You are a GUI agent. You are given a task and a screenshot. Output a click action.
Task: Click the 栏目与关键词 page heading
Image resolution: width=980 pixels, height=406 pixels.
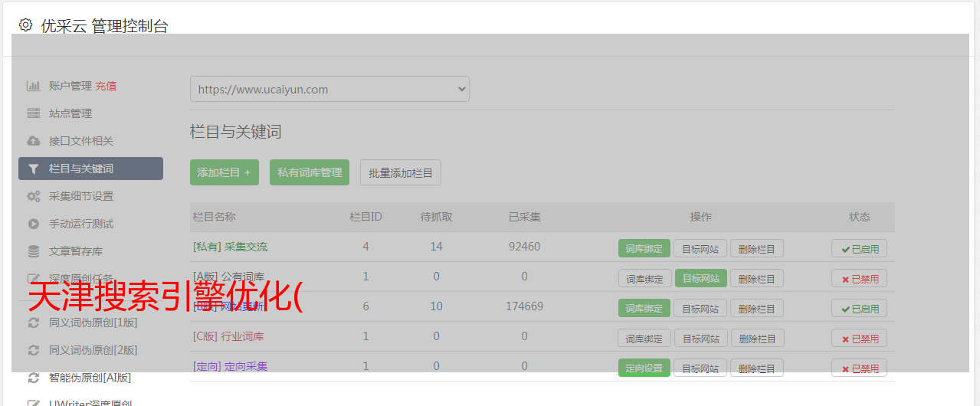(x=236, y=132)
